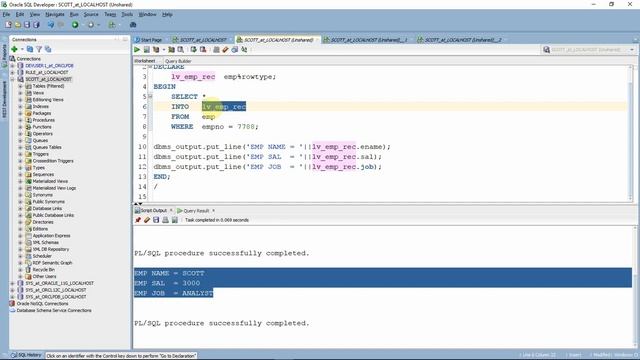Click the Undo arrow icon in main toolbar

[x=51, y=25]
